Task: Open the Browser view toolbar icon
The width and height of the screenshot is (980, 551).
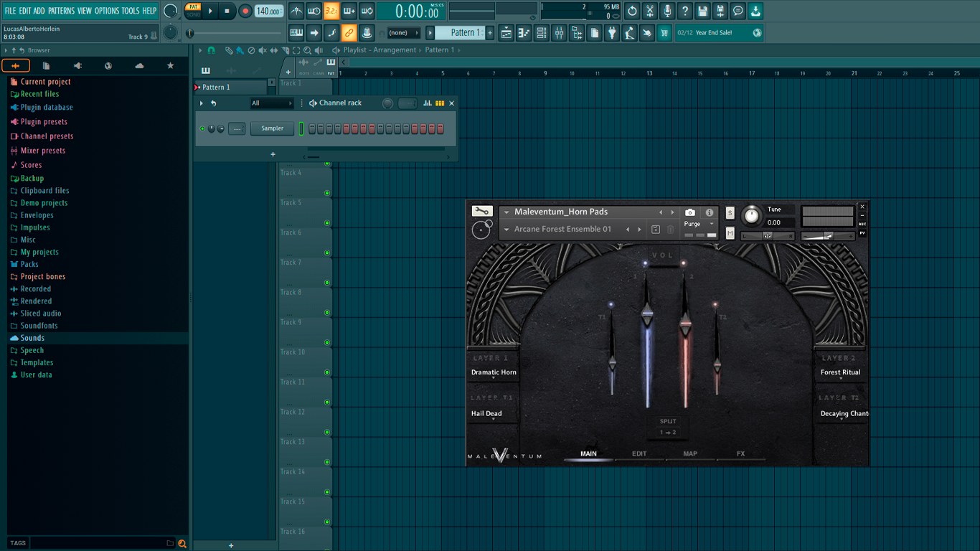Action: (x=577, y=32)
